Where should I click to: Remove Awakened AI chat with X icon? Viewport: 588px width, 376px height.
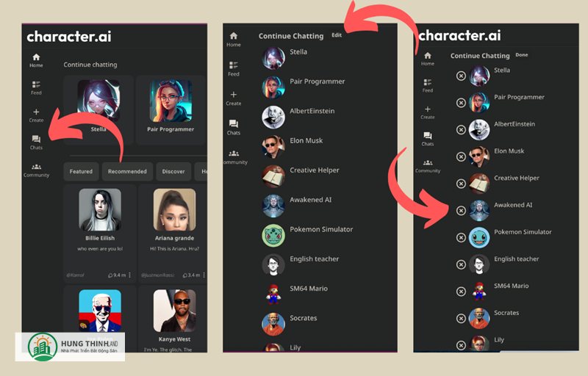461,211
